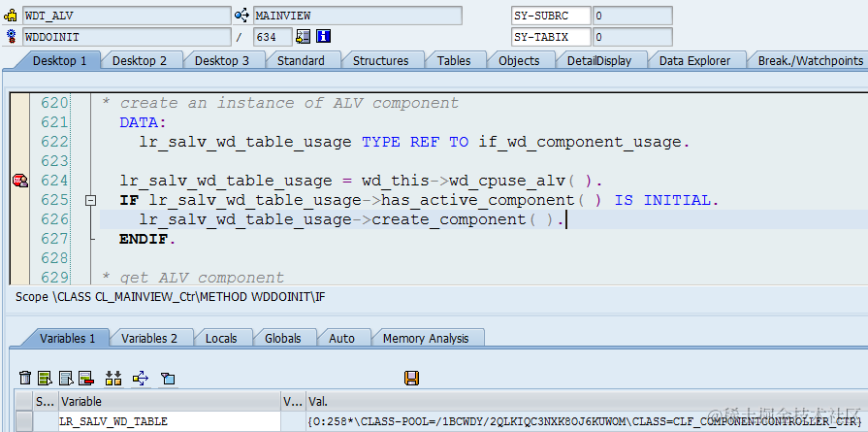Click the create_component( ) code line
Screen dimensions: 868x432
click(x=351, y=219)
